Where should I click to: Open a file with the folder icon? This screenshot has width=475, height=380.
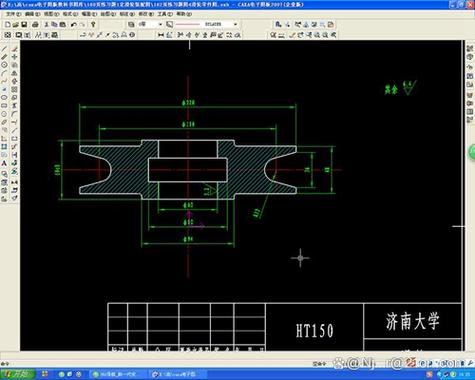[x=16, y=25]
